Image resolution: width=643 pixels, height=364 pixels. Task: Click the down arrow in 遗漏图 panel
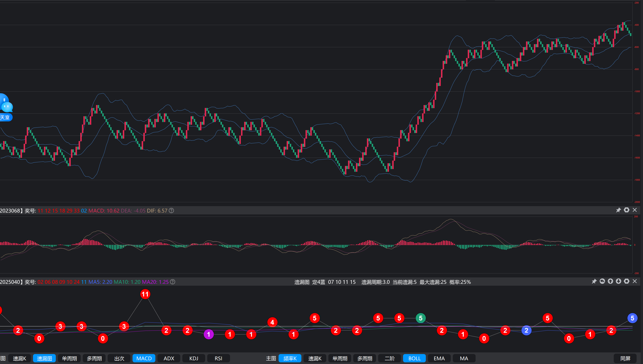[619, 281]
